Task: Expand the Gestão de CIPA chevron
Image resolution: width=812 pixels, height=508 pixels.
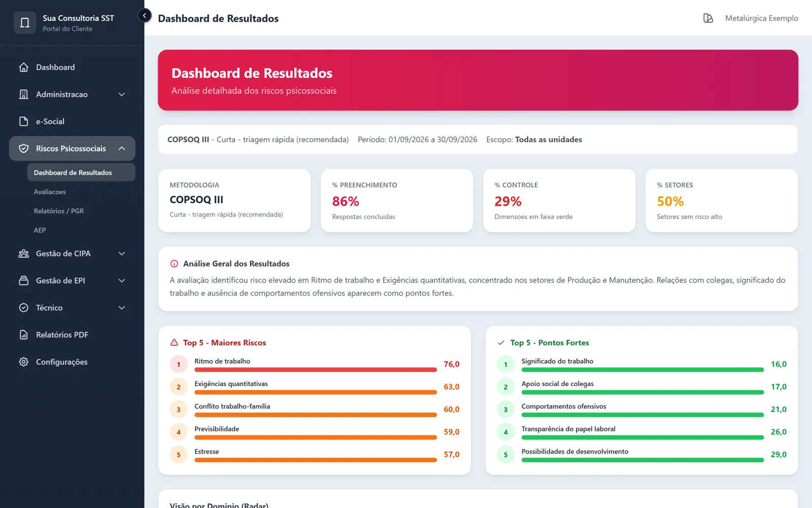Action: [x=122, y=253]
